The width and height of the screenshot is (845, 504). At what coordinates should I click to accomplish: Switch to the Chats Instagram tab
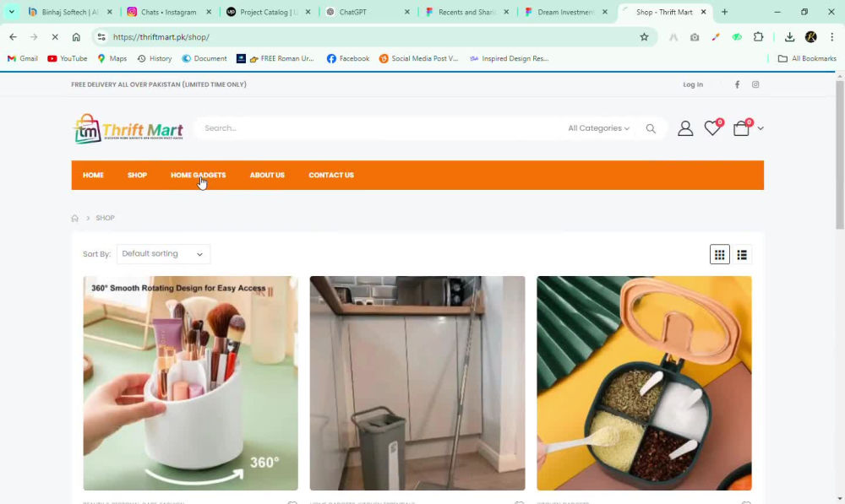169,12
